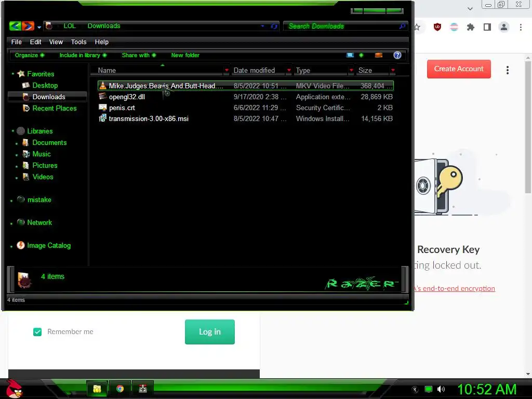Open the Edit menu
This screenshot has width=532, height=399.
pos(35,42)
